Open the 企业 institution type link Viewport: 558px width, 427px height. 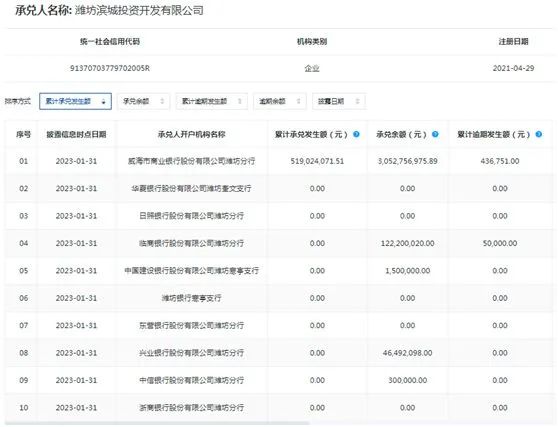[x=312, y=68]
